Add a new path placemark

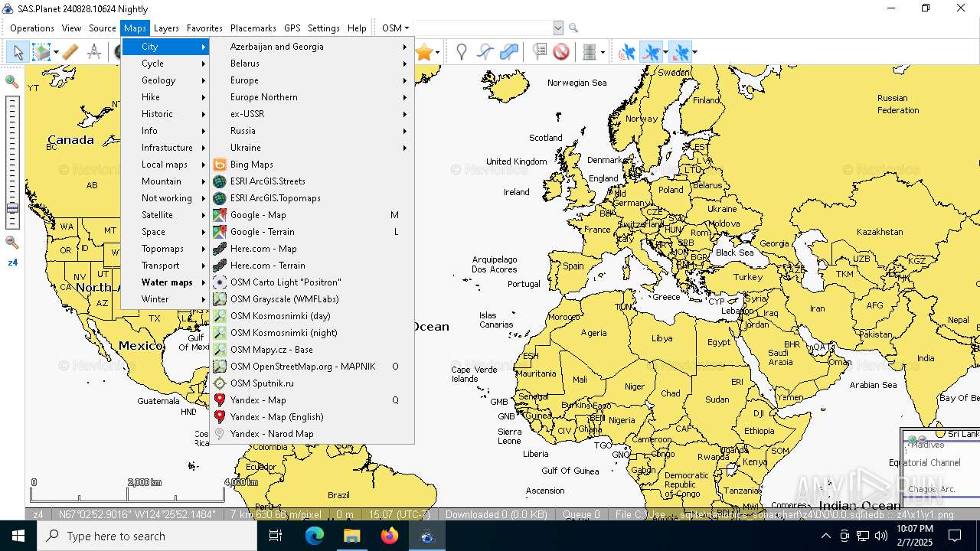(x=485, y=52)
